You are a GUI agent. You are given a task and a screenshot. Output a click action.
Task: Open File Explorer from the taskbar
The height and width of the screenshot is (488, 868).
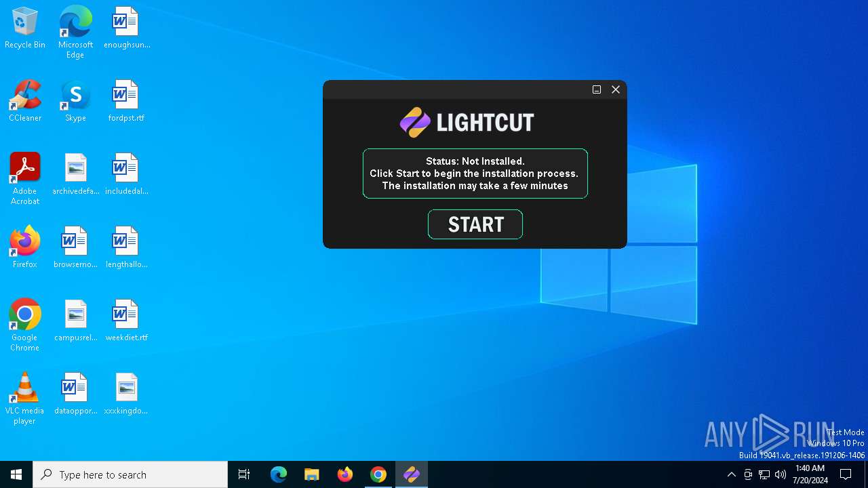click(x=312, y=474)
